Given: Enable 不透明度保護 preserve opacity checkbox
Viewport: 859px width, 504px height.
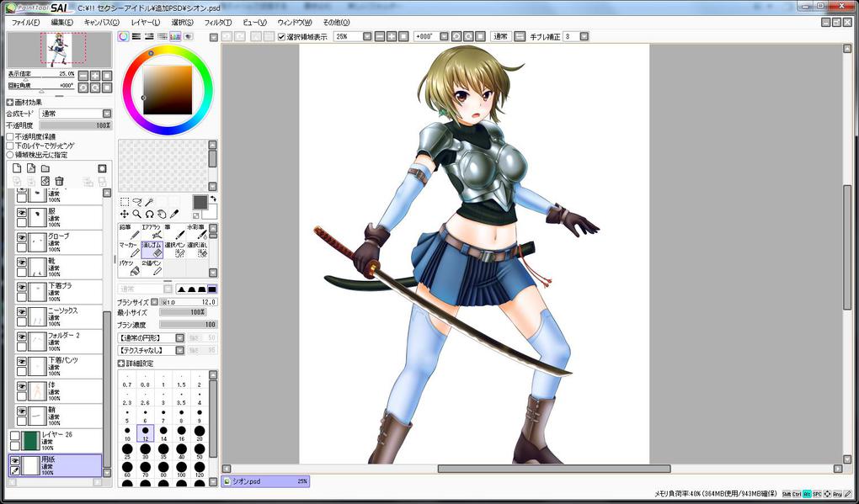Looking at the screenshot, I should [x=10, y=136].
